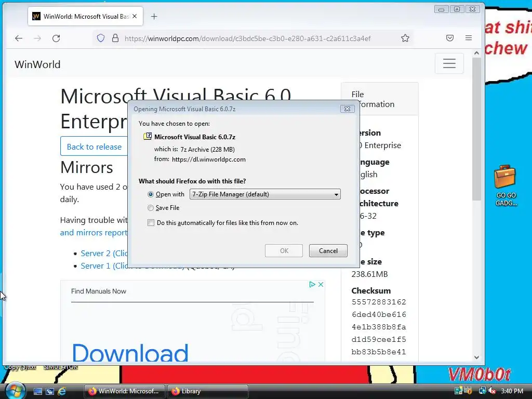The image size is (532, 399).
Task: Open the Server 2 download link
Action: click(x=104, y=253)
